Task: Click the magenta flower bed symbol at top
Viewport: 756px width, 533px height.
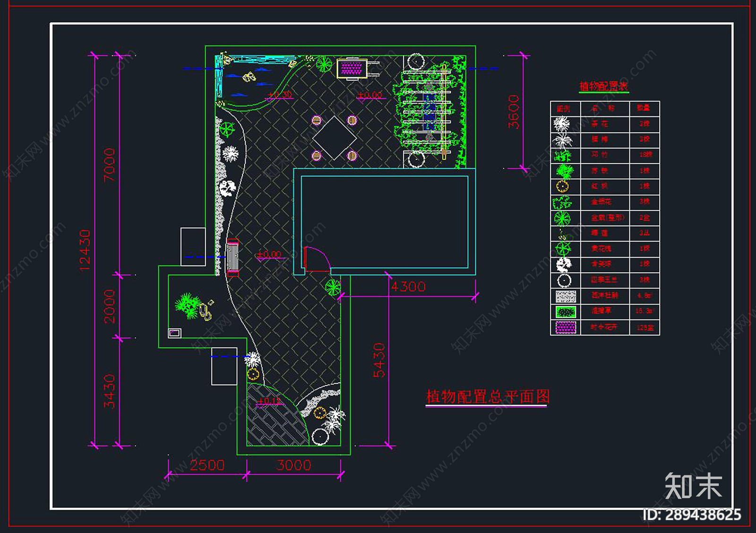Action: point(352,69)
